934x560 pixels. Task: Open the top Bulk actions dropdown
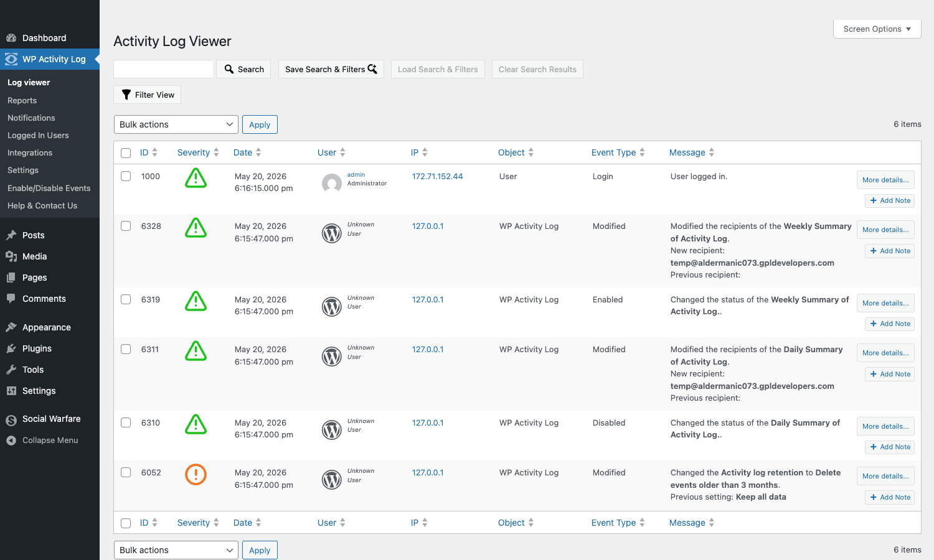click(x=176, y=124)
